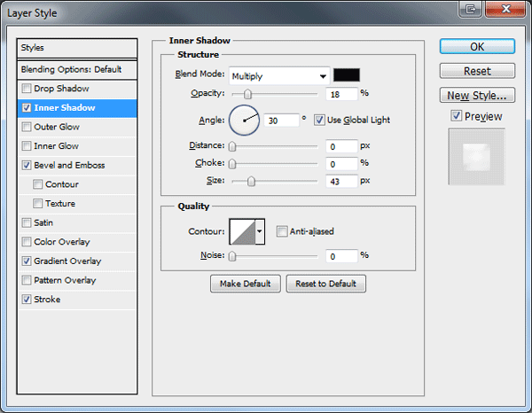Enable the Color Overlay checkbox
The width and height of the screenshot is (532, 413).
point(27,242)
